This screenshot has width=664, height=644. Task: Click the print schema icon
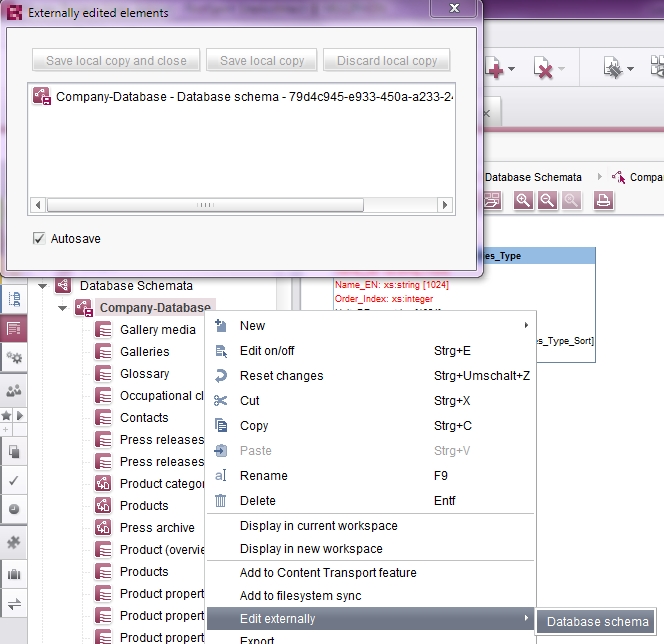pyautogui.click(x=603, y=200)
